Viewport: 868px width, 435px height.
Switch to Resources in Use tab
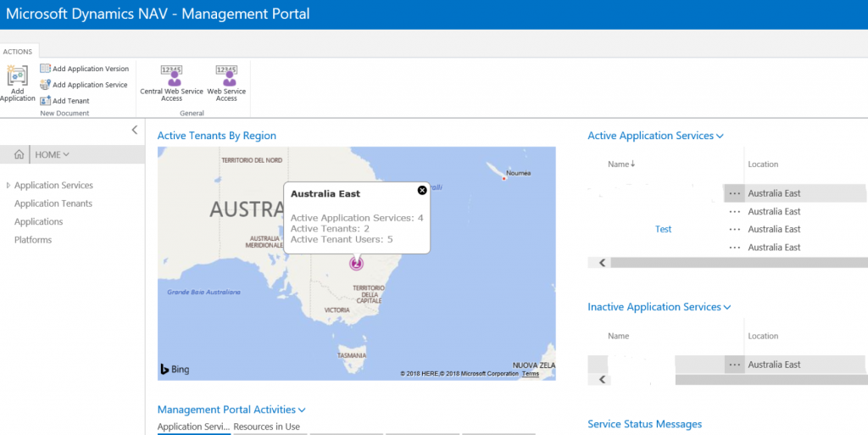tap(267, 427)
